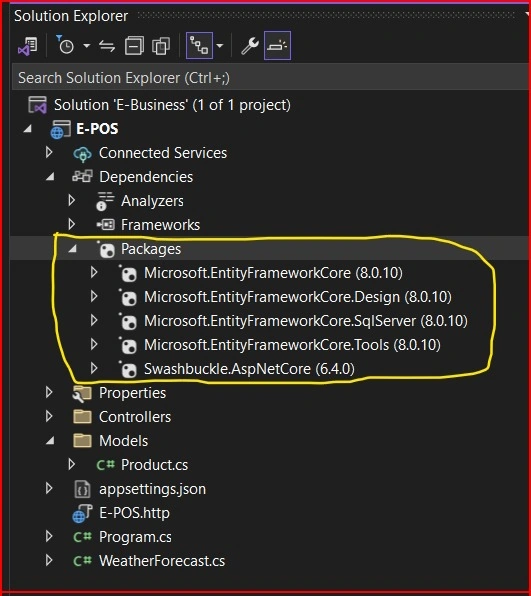This screenshot has height=596, width=531.
Task: Select Microsoft.EntityFrameworkCore.Design (8.0.10)
Action: 298,297
